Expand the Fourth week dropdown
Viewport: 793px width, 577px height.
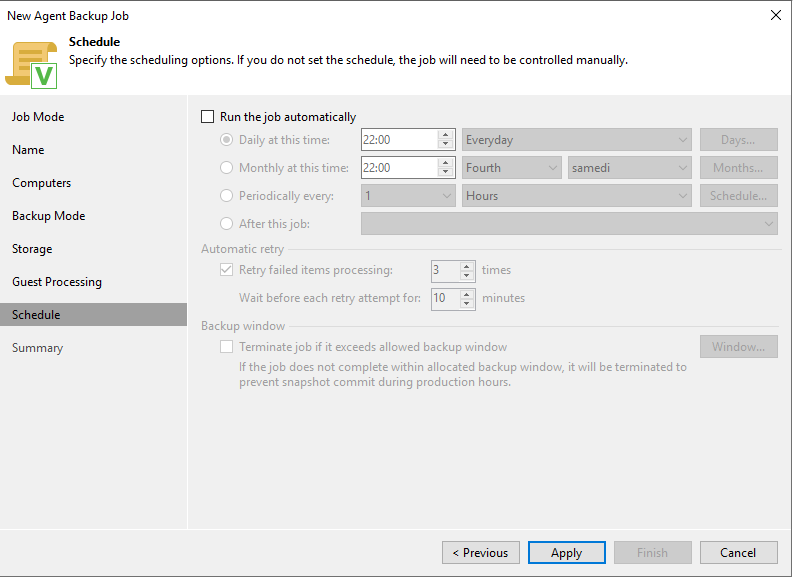click(x=511, y=168)
